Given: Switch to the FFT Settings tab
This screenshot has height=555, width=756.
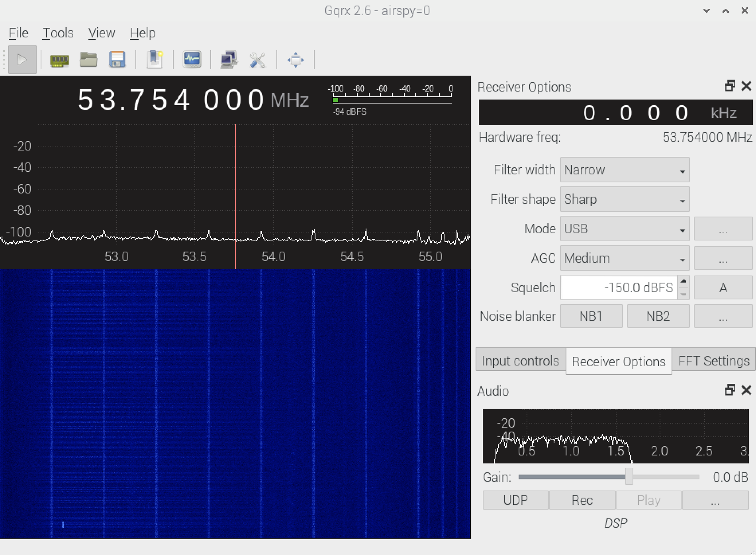Looking at the screenshot, I should (714, 361).
